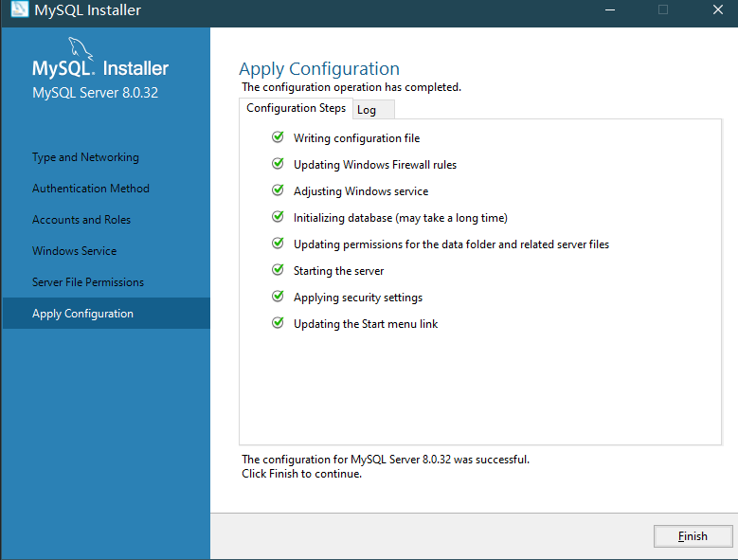The height and width of the screenshot is (560, 738).
Task: Click green check next to Initializing database
Action: click(x=278, y=216)
